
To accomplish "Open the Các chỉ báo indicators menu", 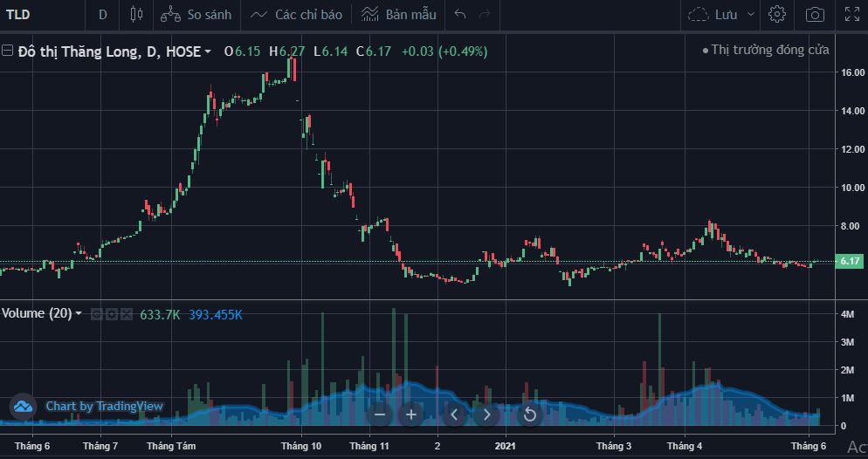I will point(296,14).
